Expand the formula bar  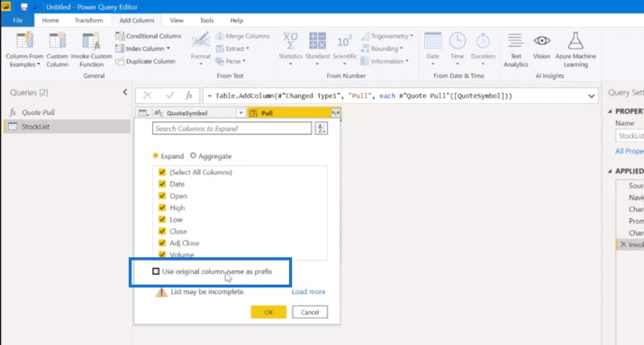pyautogui.click(x=591, y=96)
